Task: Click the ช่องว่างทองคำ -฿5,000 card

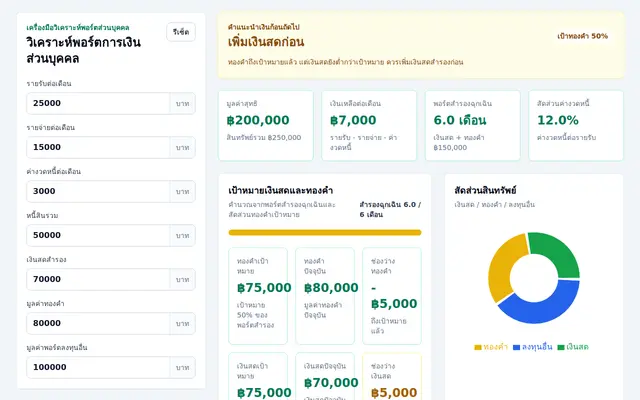Action: click(392, 296)
